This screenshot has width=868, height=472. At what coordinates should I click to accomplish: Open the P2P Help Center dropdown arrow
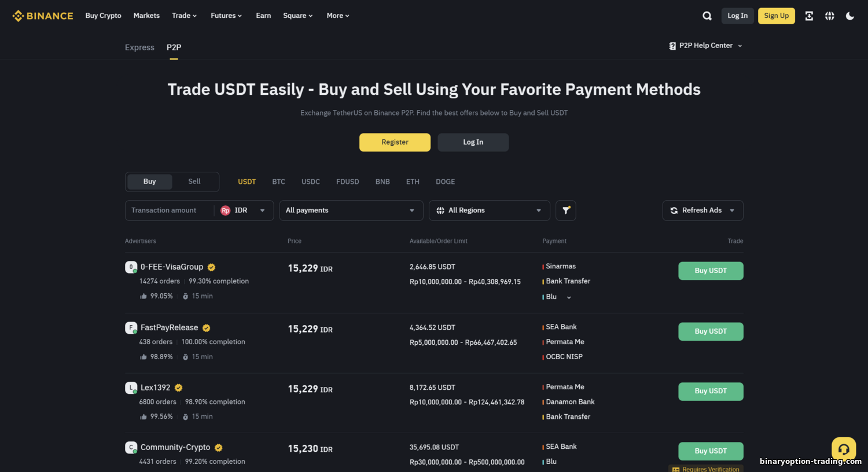click(x=740, y=46)
